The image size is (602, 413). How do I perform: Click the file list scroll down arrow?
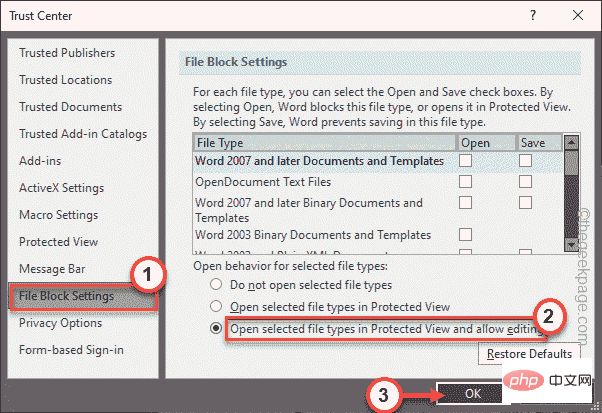point(572,244)
